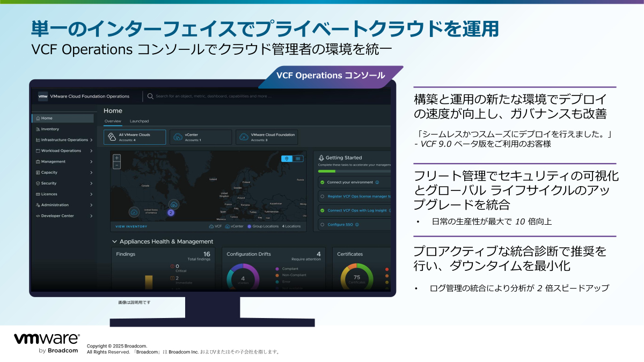Screen dimensions: 644x362
Task: Click the Infrastructure Operations sidebar icon
Action: [38, 140]
